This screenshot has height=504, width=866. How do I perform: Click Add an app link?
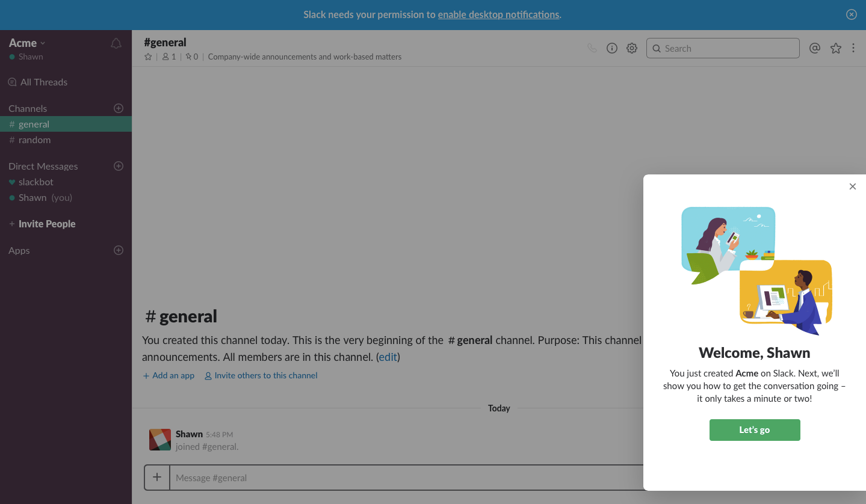coord(169,375)
